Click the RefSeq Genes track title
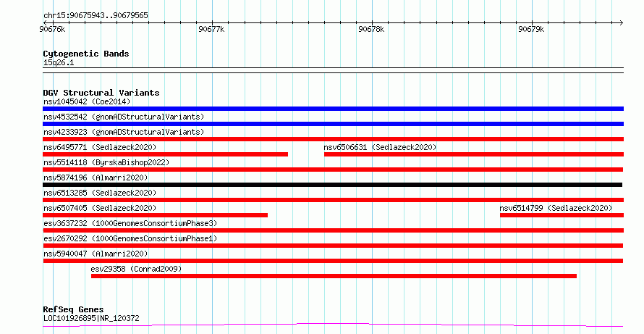The height and width of the screenshot is (334, 644). [73, 310]
